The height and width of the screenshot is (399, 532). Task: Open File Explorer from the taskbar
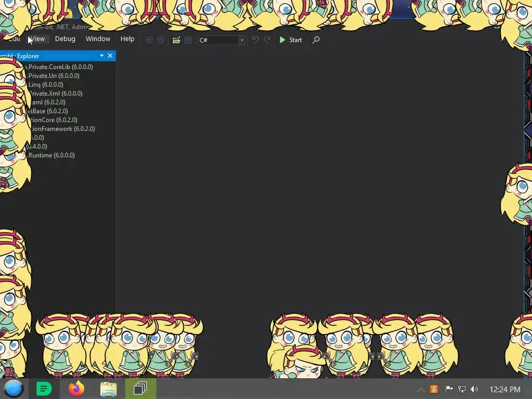(x=109, y=389)
